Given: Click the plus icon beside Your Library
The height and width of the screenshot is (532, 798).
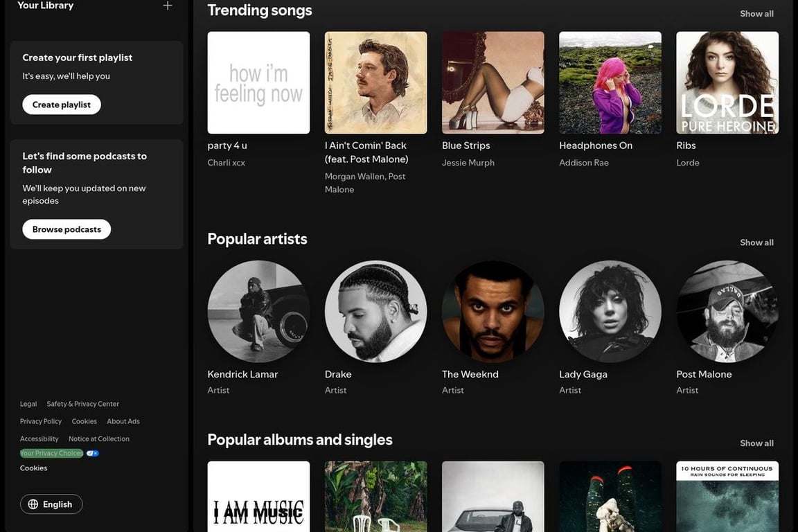Looking at the screenshot, I should [x=168, y=6].
